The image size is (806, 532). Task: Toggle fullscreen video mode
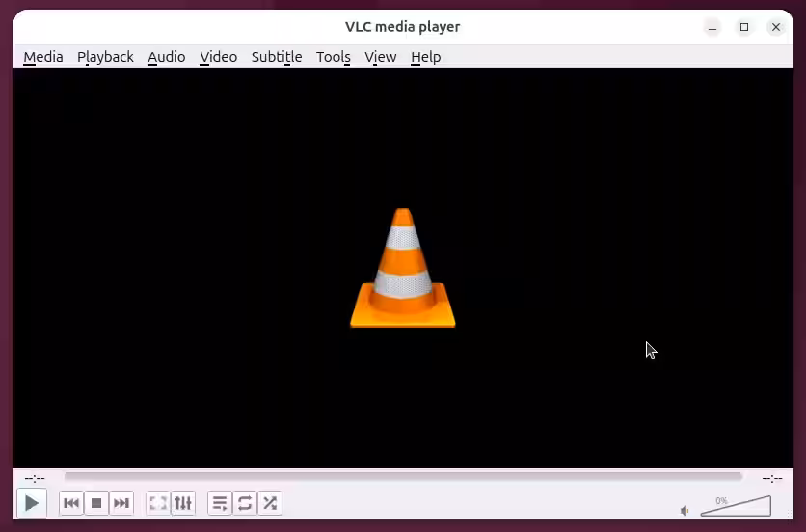click(158, 503)
